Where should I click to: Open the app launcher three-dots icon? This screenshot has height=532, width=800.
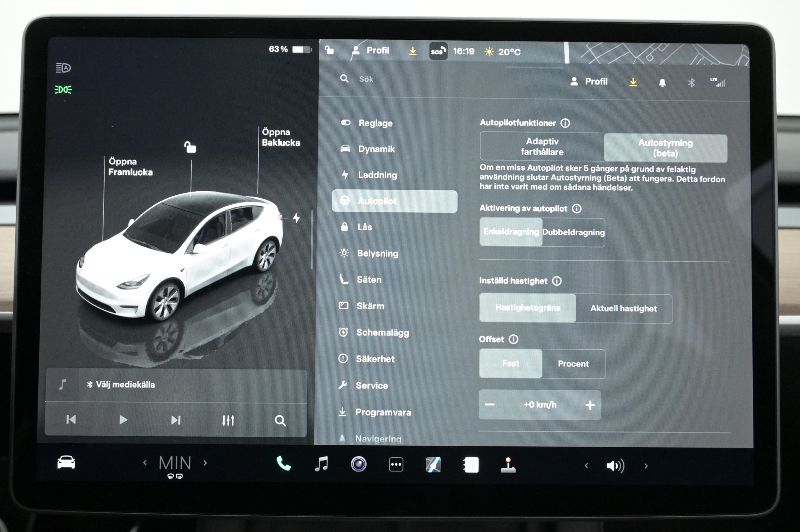tap(396, 465)
